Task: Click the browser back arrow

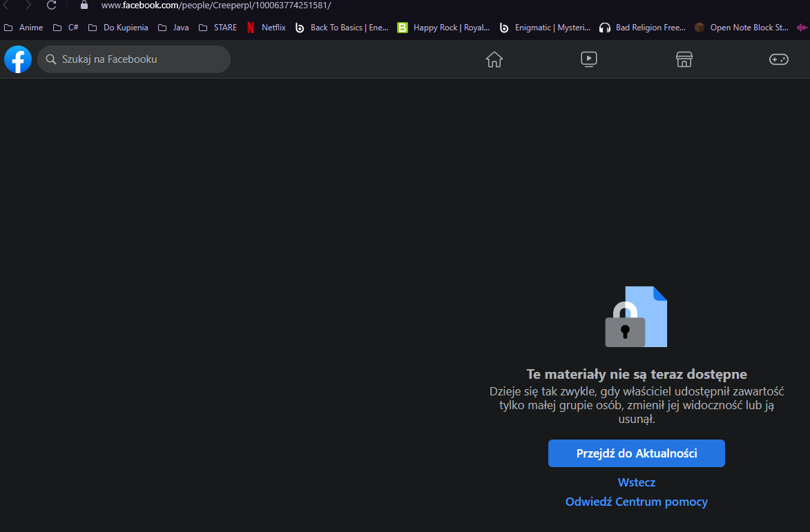Action: (7, 6)
